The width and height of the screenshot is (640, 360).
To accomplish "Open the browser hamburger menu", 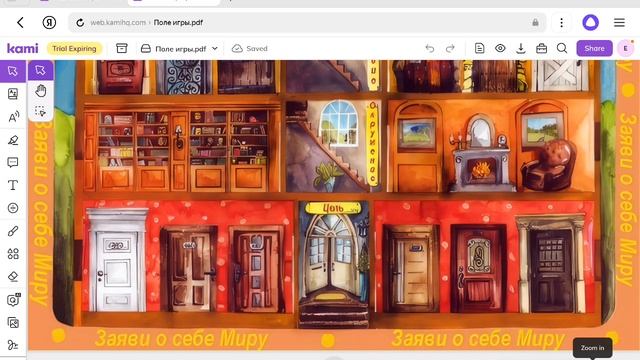I will [619, 22].
